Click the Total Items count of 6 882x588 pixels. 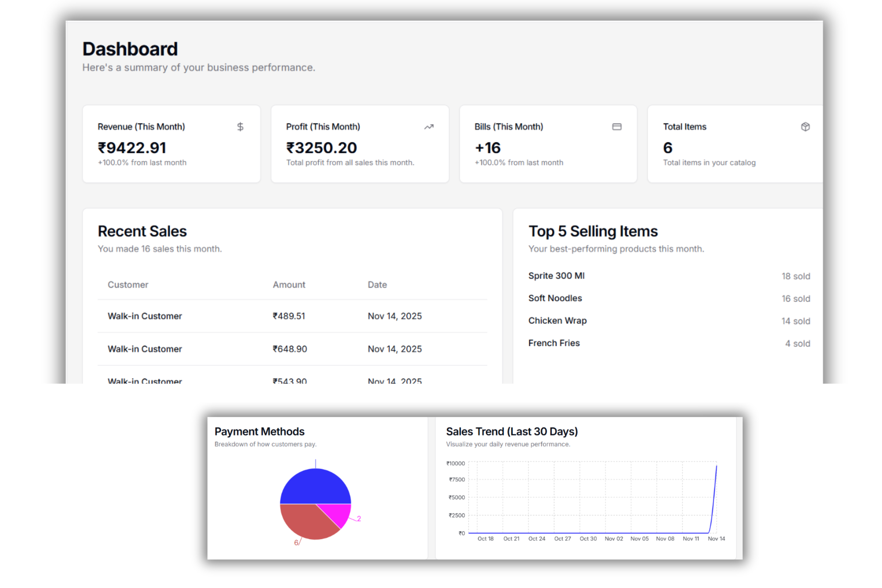(668, 148)
